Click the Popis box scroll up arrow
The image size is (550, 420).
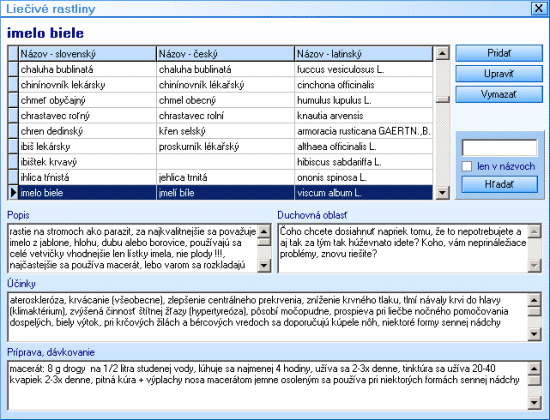[264, 231]
